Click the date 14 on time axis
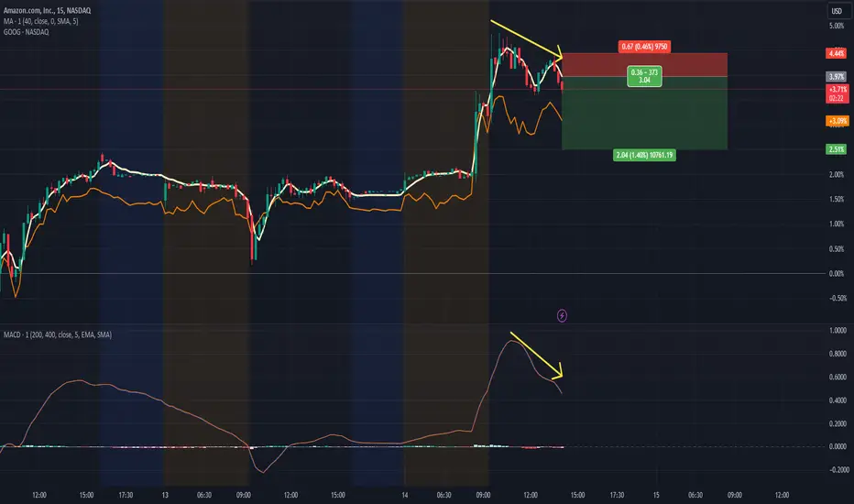This screenshot has width=854, height=504. point(405,495)
